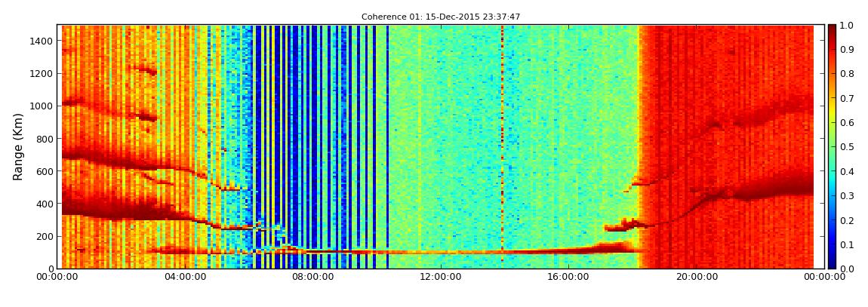Click the dark red top of the colorbar
868x307 pixels.
pyautogui.click(x=832, y=30)
